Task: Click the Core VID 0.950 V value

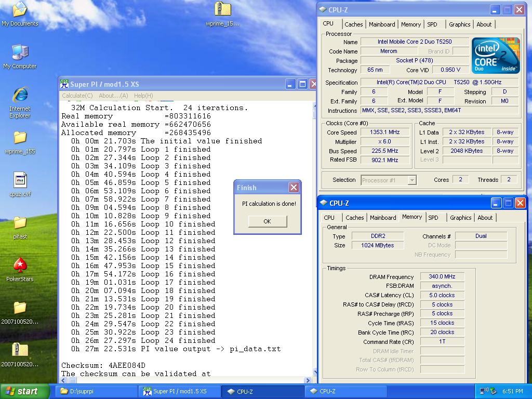Action: point(450,70)
